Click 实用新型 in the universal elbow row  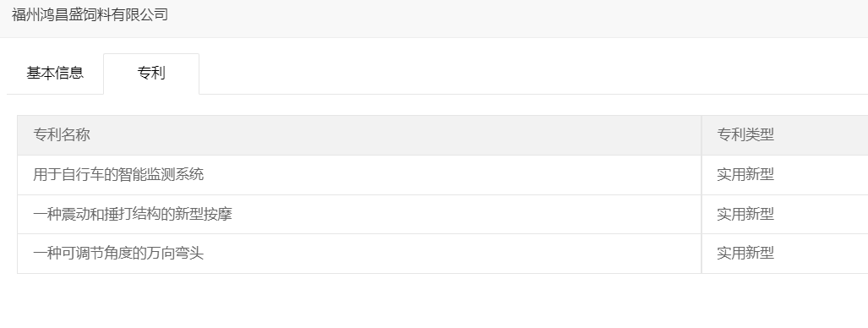tap(745, 254)
